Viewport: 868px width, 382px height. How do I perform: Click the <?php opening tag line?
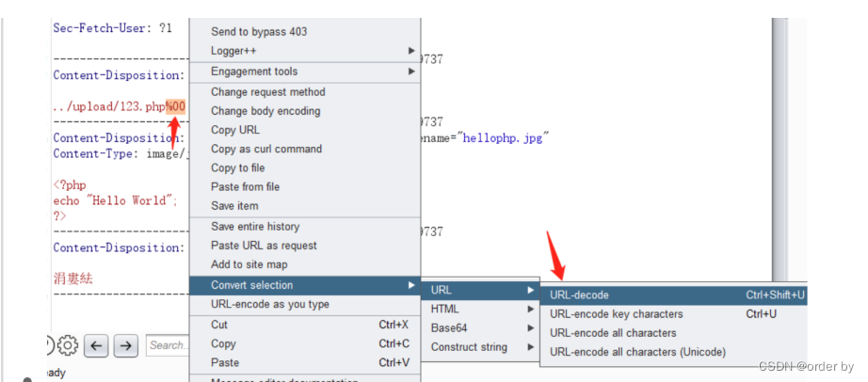pos(70,185)
